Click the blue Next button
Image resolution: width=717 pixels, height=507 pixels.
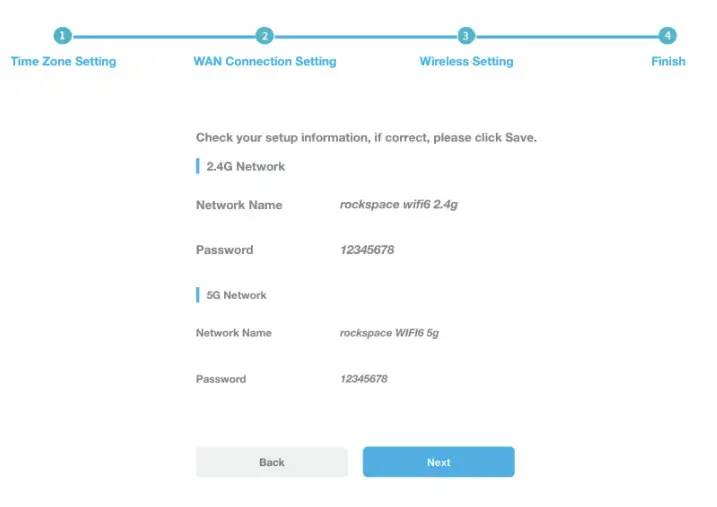(x=438, y=462)
